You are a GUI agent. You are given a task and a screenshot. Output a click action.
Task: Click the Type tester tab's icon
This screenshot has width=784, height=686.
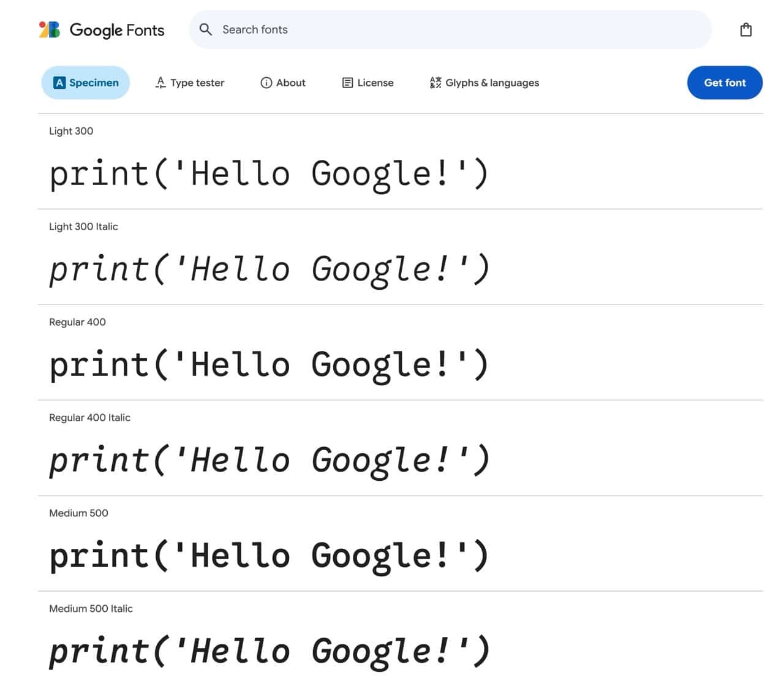[160, 83]
